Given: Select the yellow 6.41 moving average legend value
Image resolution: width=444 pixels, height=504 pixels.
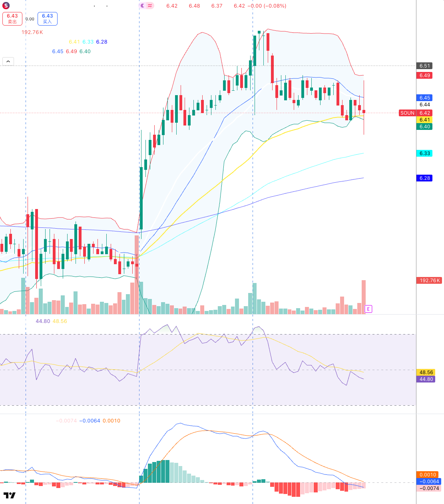Looking at the screenshot, I should point(74,42).
